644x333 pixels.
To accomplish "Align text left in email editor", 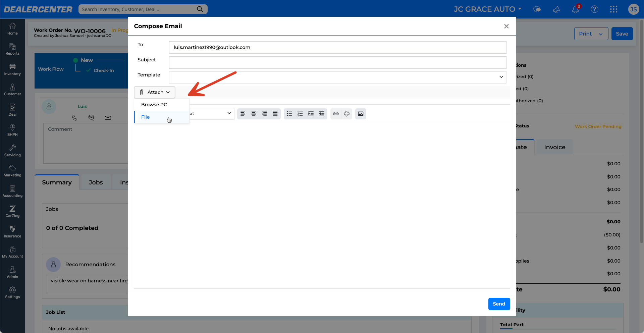I will coord(243,114).
